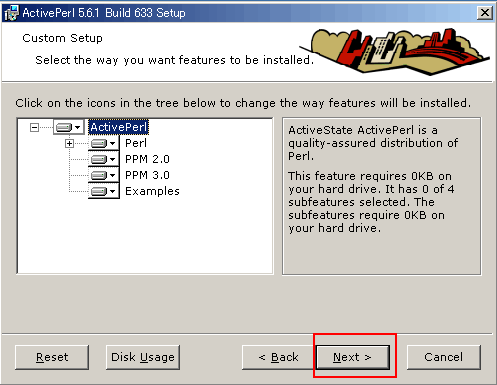Expand the Perl subfeatures node

(x=69, y=143)
